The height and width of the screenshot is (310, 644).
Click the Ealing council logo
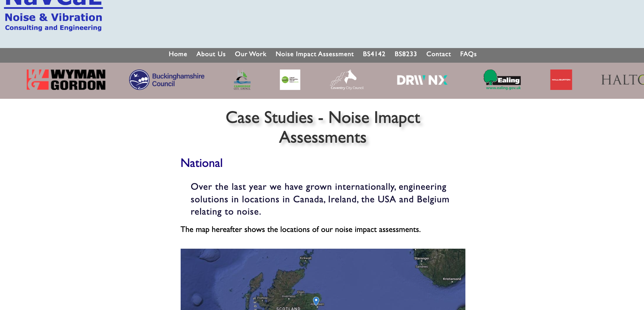502,80
